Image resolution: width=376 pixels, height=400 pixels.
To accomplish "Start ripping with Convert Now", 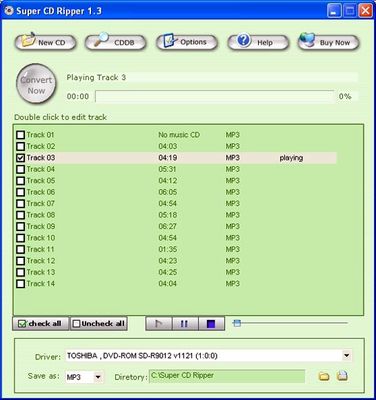I will [x=36, y=84].
